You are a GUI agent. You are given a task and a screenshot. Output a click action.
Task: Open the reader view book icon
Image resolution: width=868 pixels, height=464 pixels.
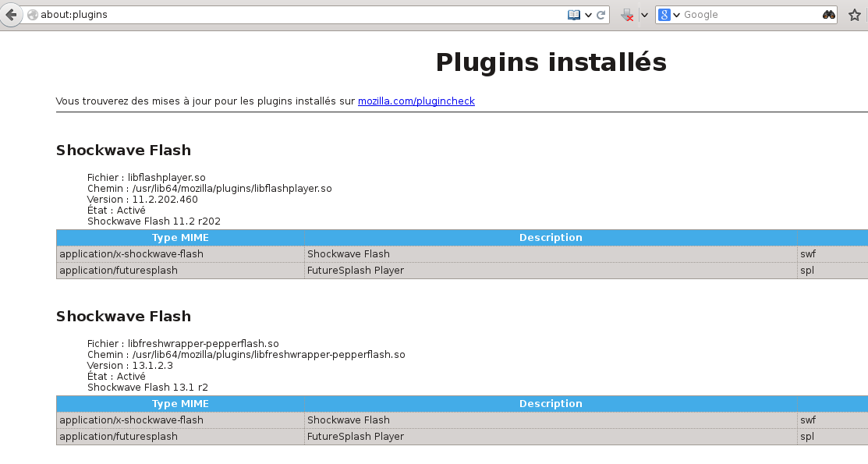point(574,15)
